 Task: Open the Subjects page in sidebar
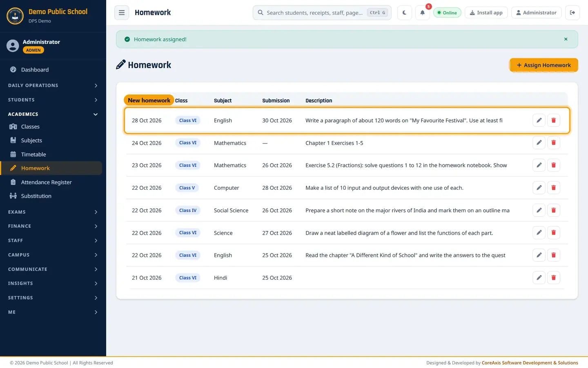click(51, 140)
